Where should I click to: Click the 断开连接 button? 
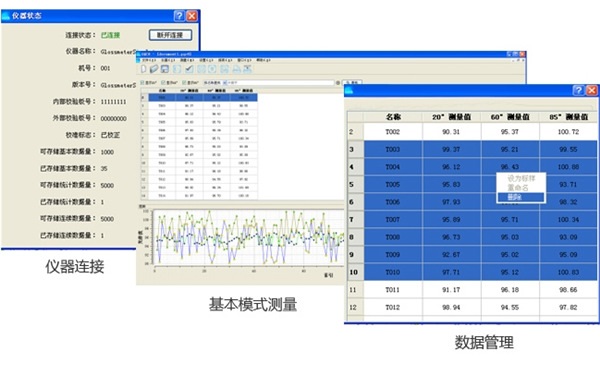tap(170, 35)
